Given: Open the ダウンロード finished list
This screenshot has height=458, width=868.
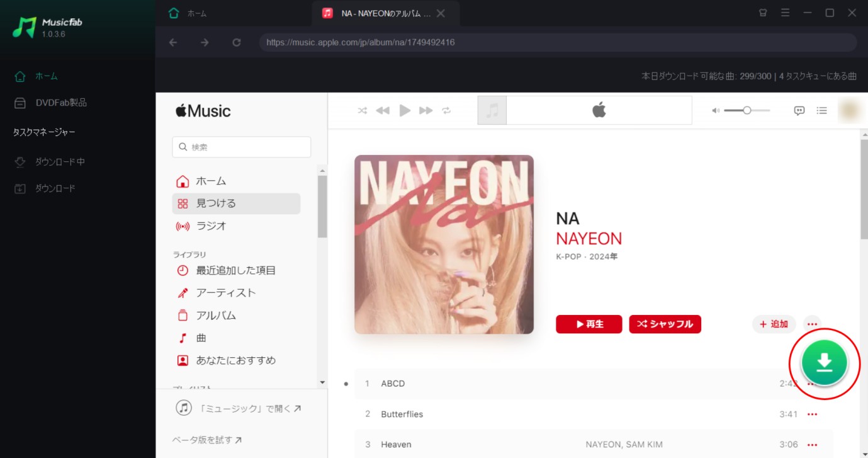Looking at the screenshot, I should point(45,188).
